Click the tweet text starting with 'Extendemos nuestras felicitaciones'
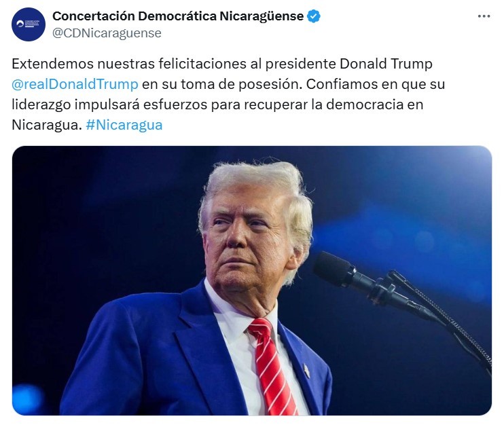504x427 pixels. tap(228, 94)
